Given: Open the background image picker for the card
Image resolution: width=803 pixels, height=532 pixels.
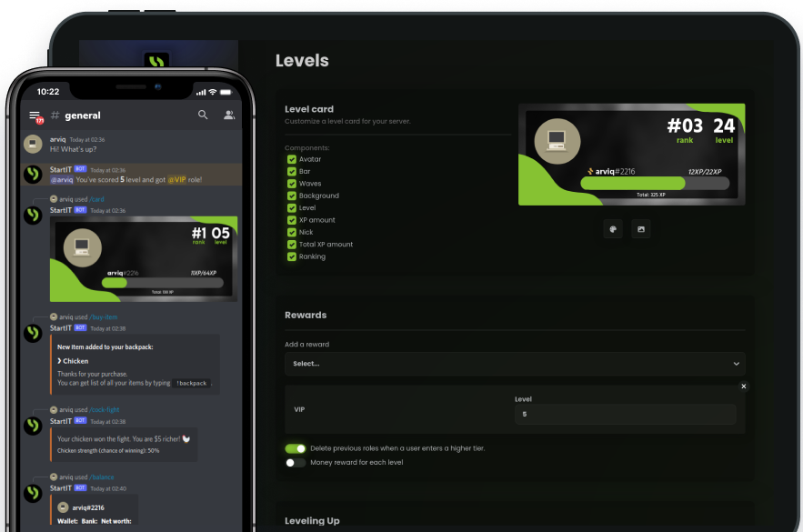Looking at the screenshot, I should [641, 228].
